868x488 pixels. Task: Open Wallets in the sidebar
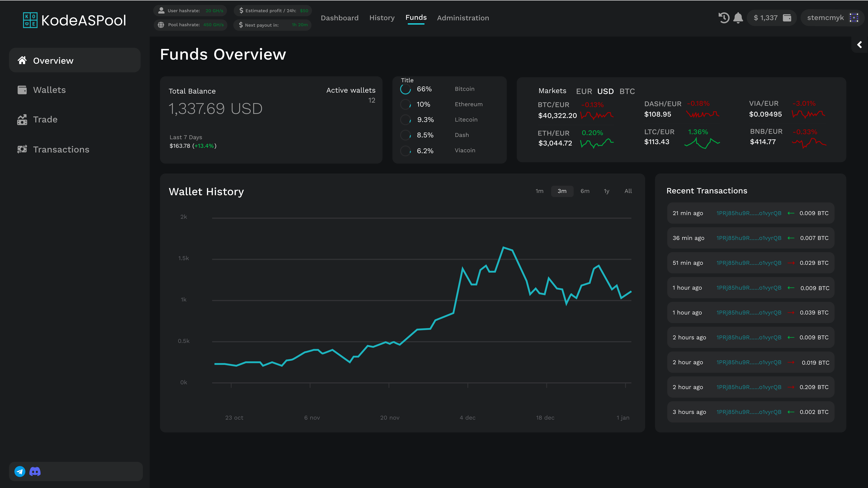click(49, 90)
